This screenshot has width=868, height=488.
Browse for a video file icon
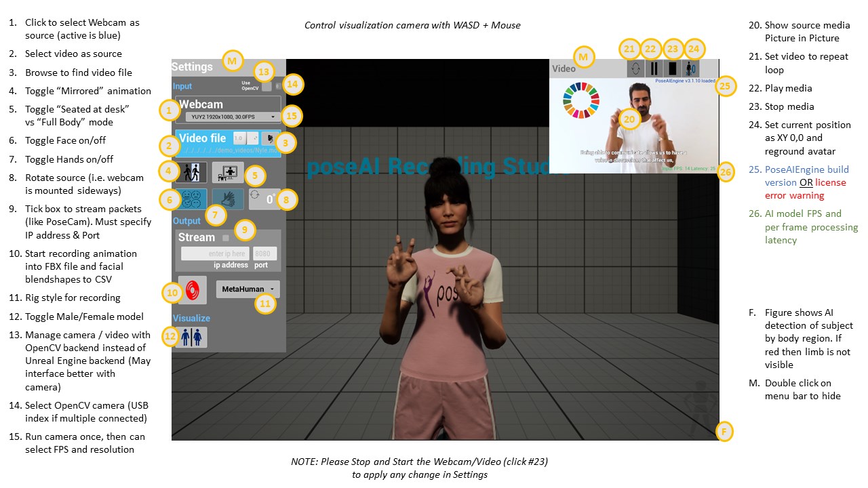tap(269, 138)
